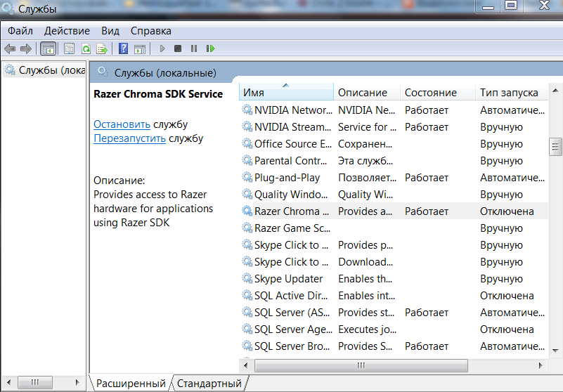
Task: Toggle the console tree show/hide icon
Action: click(48, 48)
